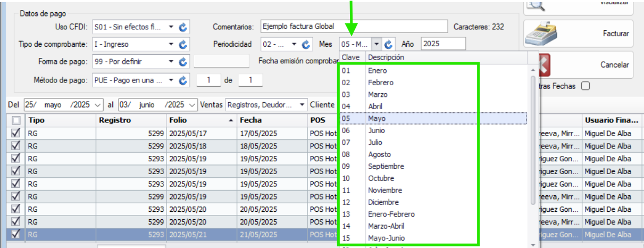The height and width of the screenshot is (248, 644).
Task: Click refresh icon next to Método de pago
Action: pos(183,81)
